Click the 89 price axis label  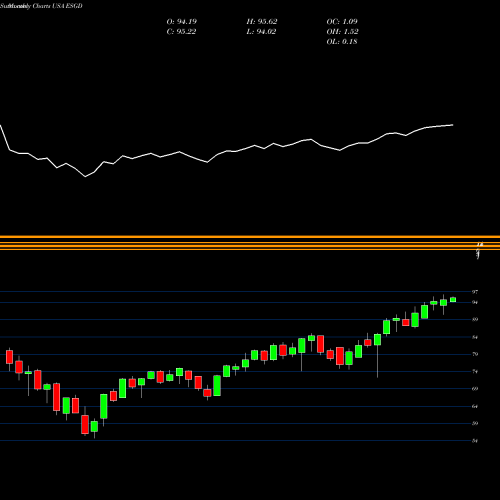(475, 319)
